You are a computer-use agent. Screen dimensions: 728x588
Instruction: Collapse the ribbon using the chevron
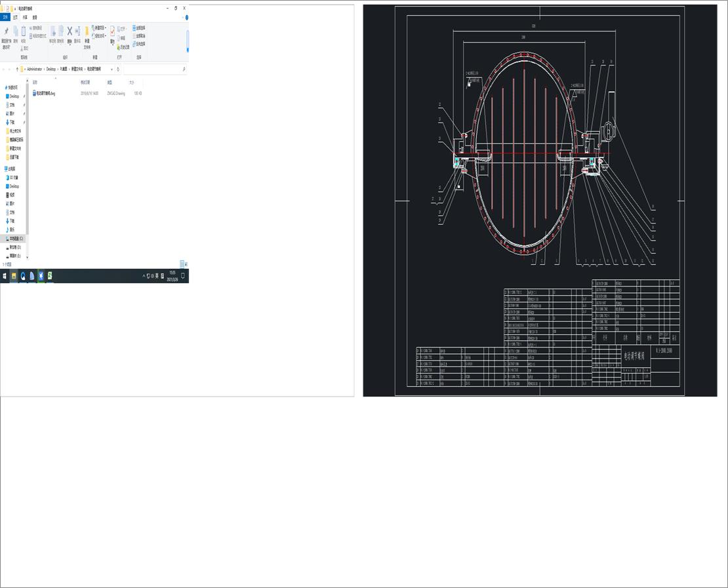click(x=183, y=18)
